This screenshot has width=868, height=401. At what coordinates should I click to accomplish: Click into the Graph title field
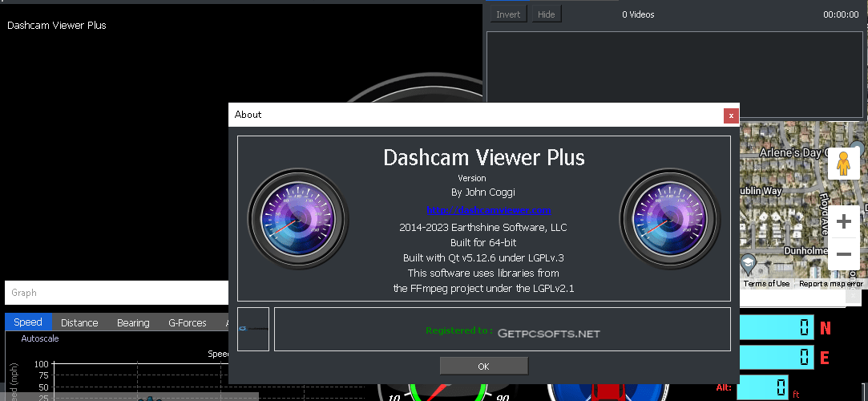click(x=117, y=293)
